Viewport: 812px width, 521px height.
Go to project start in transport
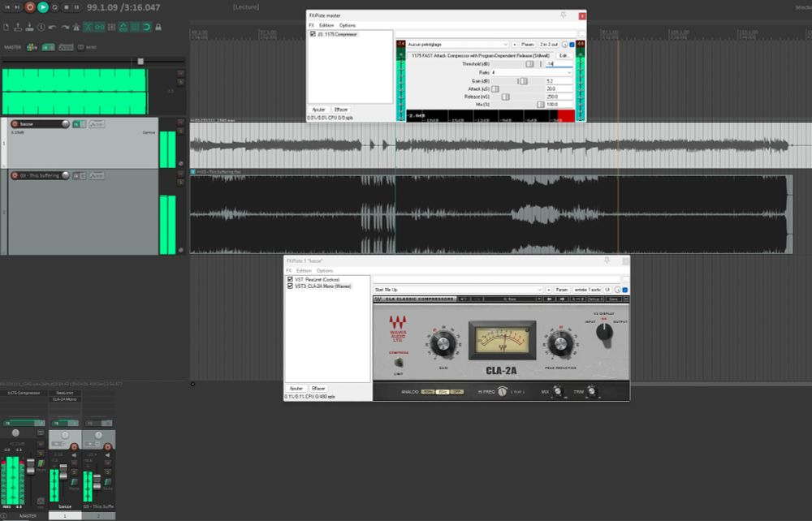7,7
